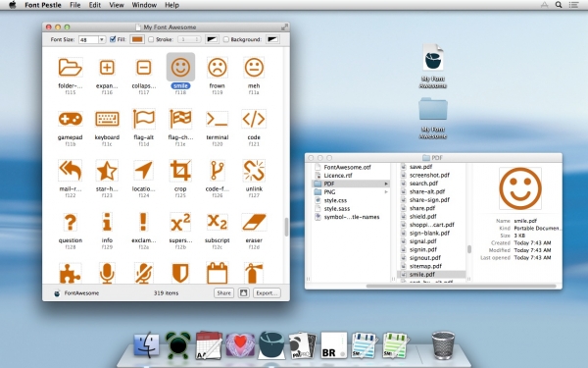
Task: Click Font Pestle mortar icon in Dock
Action: 271,344
